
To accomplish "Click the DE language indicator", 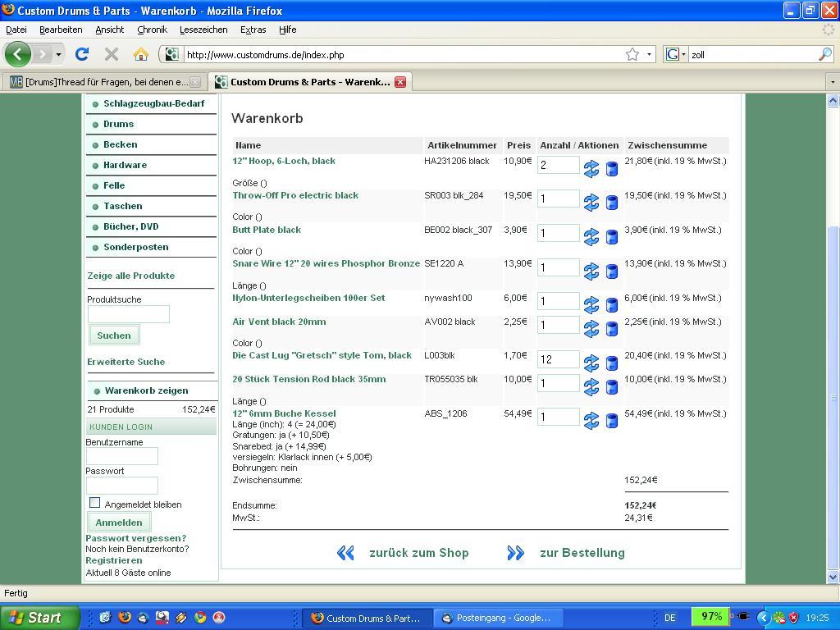I will (x=669, y=618).
